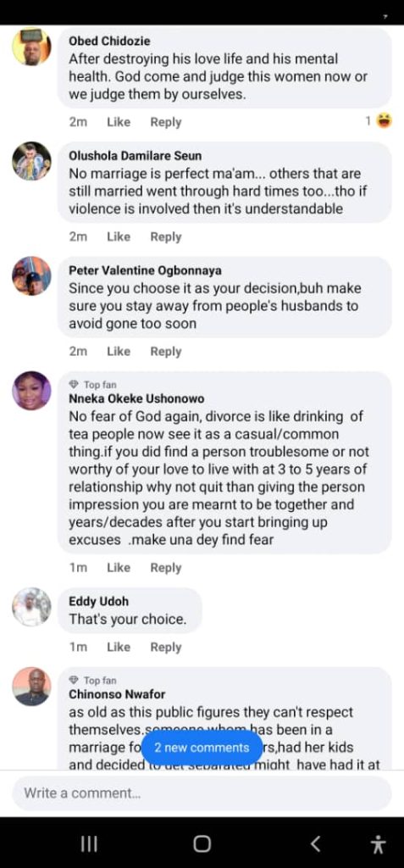Open Peter Valentine Ogbonnaya's profile link
The height and width of the screenshot is (868, 404).
pos(145,270)
